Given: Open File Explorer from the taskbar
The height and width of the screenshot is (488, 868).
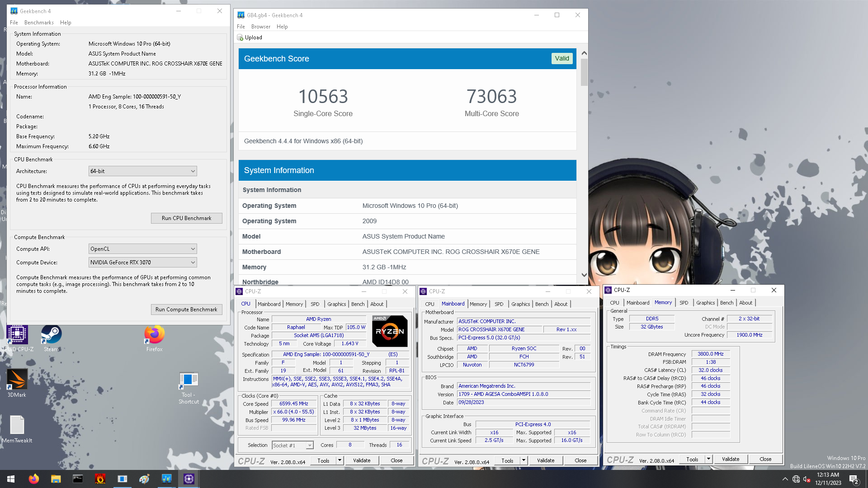Looking at the screenshot, I should pos(56,479).
